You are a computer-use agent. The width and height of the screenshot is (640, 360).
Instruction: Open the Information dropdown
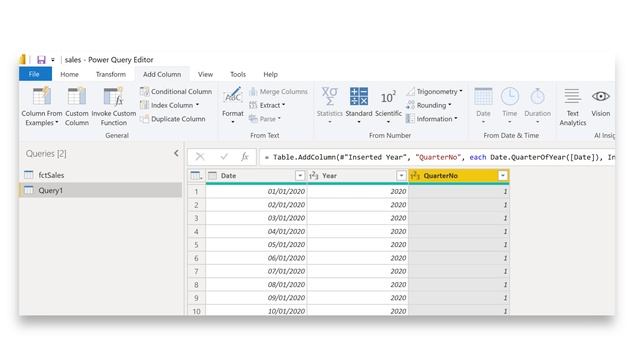tap(431, 119)
